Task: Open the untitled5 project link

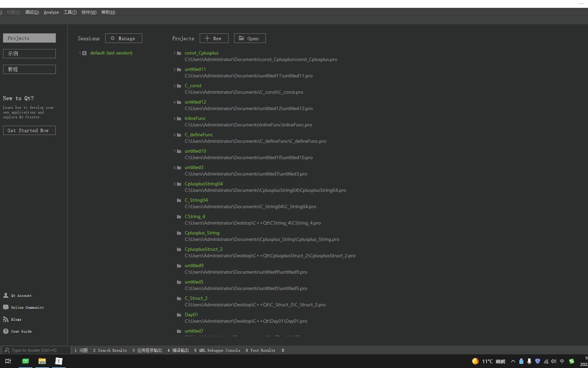Action: point(194,282)
